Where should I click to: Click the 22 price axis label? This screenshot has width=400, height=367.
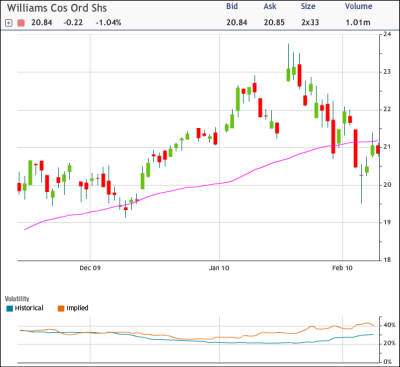[387, 109]
